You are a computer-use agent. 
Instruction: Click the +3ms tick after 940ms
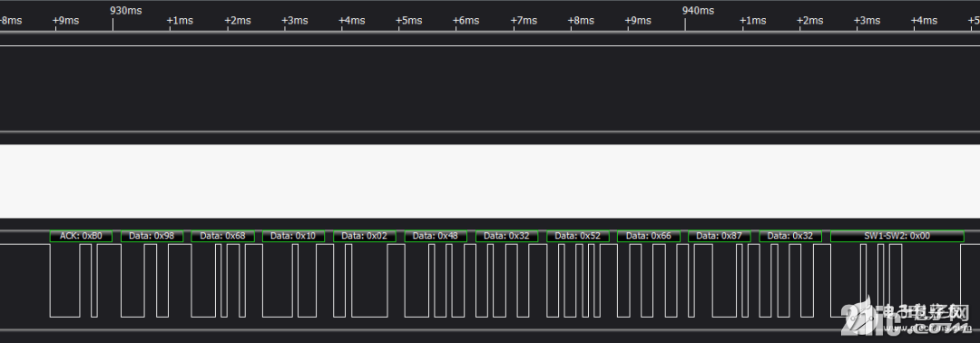coord(867,21)
